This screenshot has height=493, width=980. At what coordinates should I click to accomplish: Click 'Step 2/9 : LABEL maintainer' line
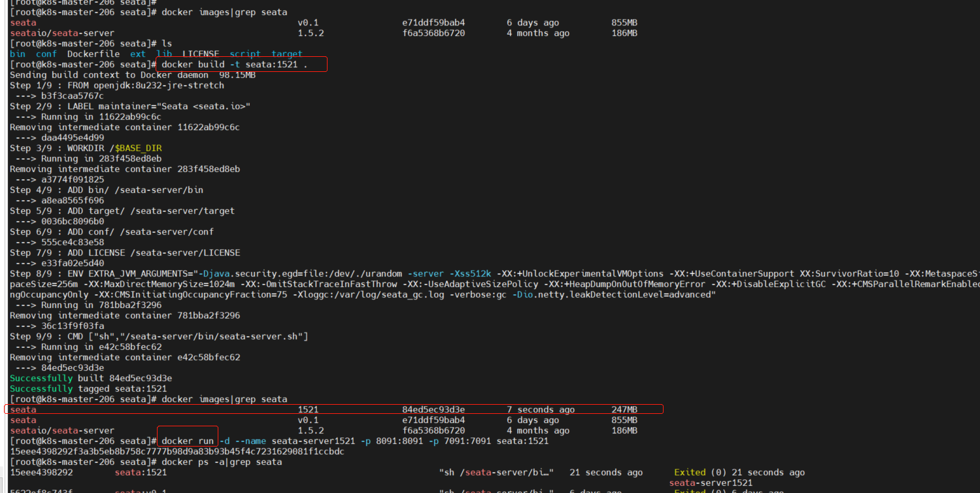click(x=130, y=107)
